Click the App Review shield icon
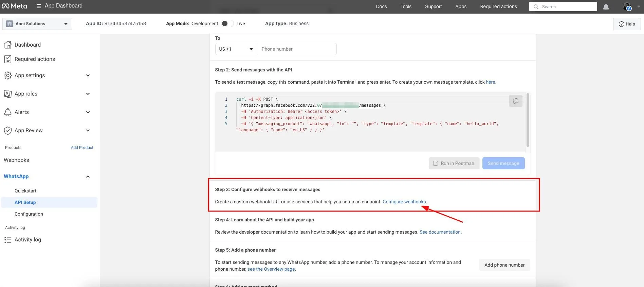Image resolution: width=644 pixels, height=287 pixels. (8, 131)
